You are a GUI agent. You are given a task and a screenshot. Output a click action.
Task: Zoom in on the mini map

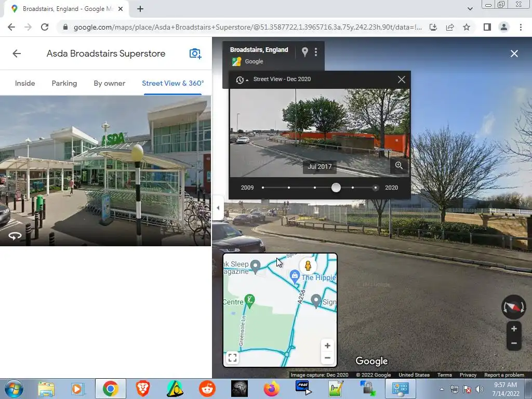click(327, 345)
